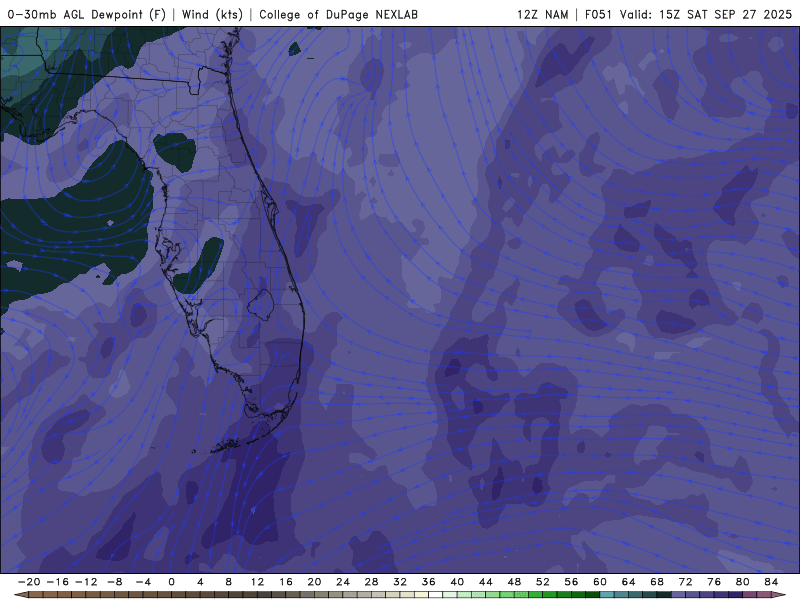Click the 28 value on the legend
Screen dimensions: 800x600
coord(371,582)
